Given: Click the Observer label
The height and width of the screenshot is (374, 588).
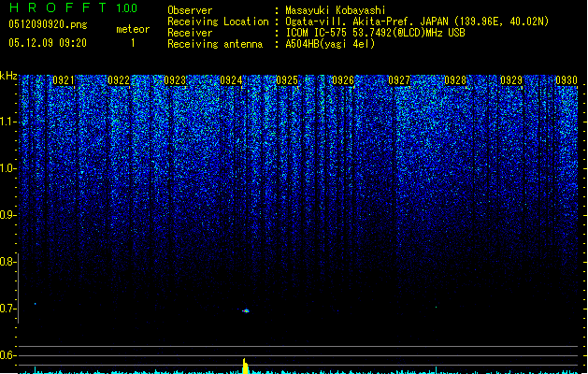Looking at the screenshot, I should pyautogui.click(x=190, y=10).
